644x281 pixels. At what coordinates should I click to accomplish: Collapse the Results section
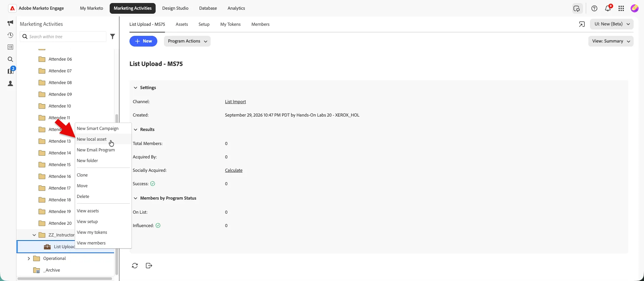pos(136,130)
